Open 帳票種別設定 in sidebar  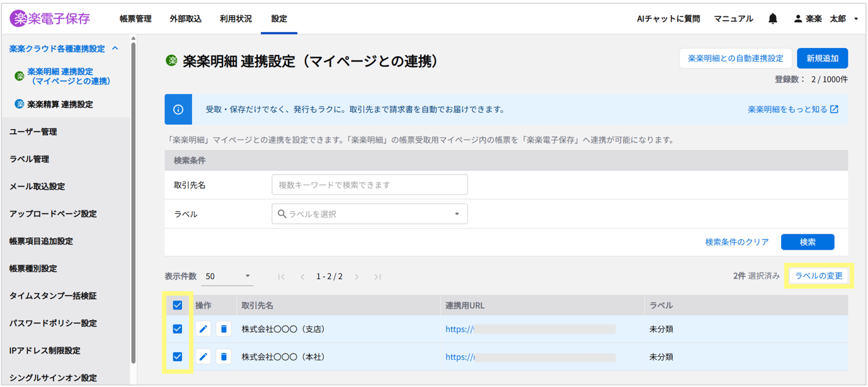click(33, 269)
